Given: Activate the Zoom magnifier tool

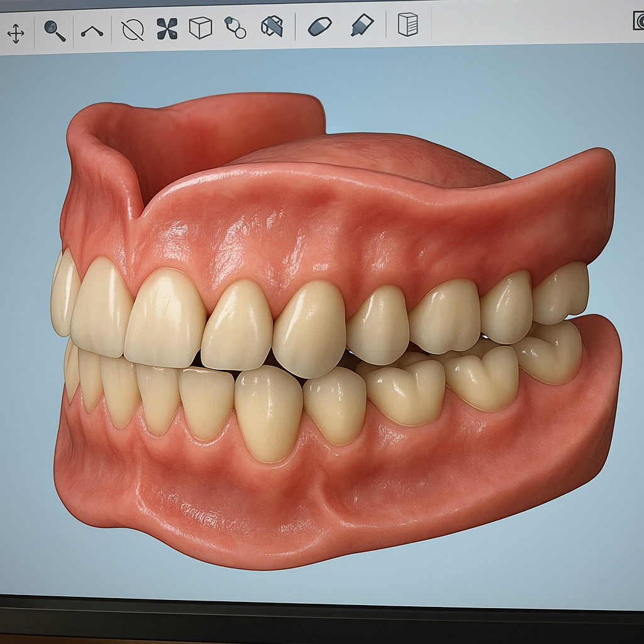Looking at the screenshot, I should pyautogui.click(x=52, y=26).
